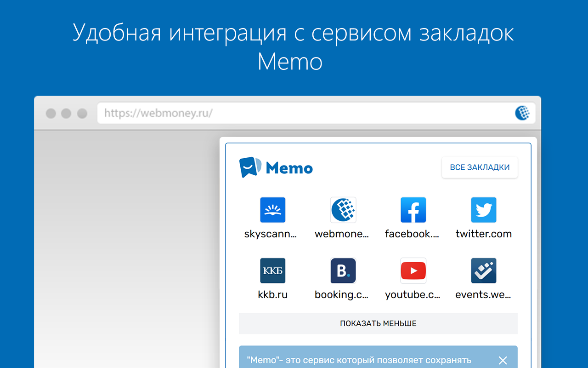Screen dimensions: 588x368
Task: Open the skyscanner bookmark icon
Action: (272, 210)
